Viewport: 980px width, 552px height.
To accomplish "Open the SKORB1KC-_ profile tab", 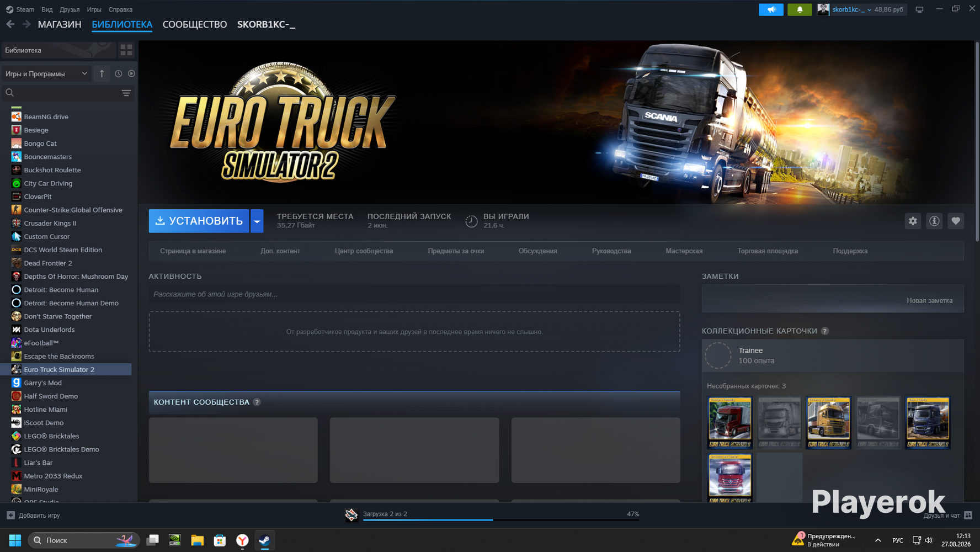I will [266, 24].
